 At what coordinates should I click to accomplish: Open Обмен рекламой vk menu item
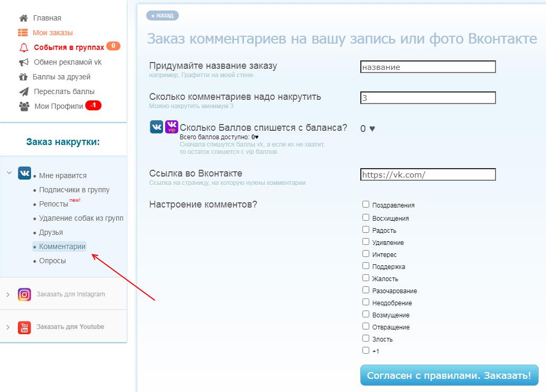(67, 62)
